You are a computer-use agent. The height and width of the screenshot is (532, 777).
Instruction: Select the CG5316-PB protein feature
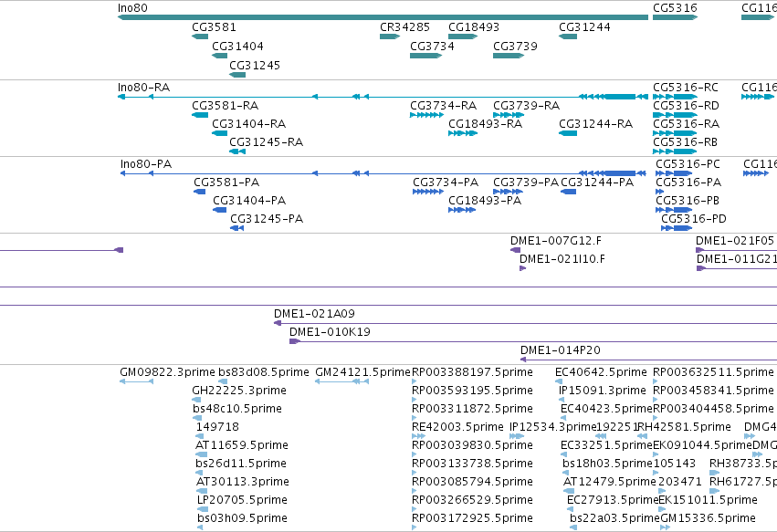coord(674,210)
